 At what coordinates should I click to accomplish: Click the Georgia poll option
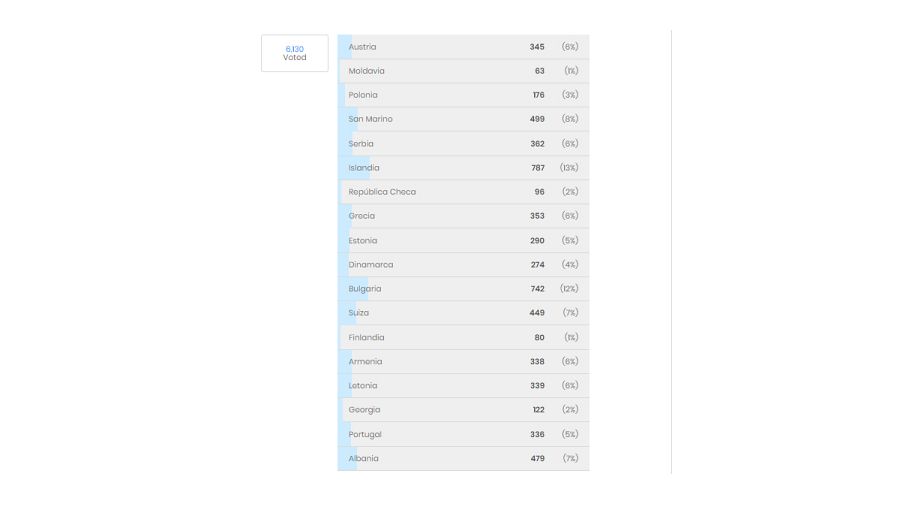[x=463, y=410]
